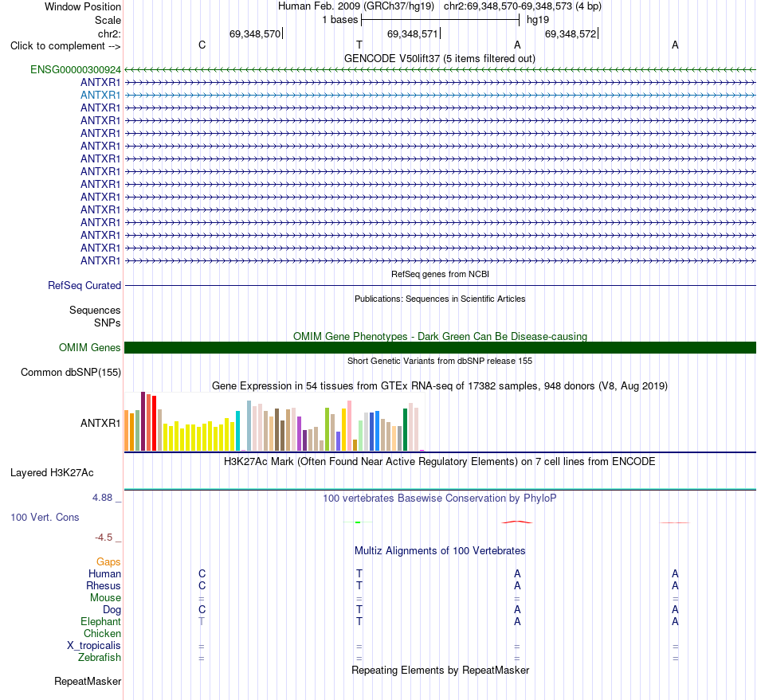Click base C in the Dog alignment row
This screenshot has width=757, height=700.
click(x=202, y=609)
